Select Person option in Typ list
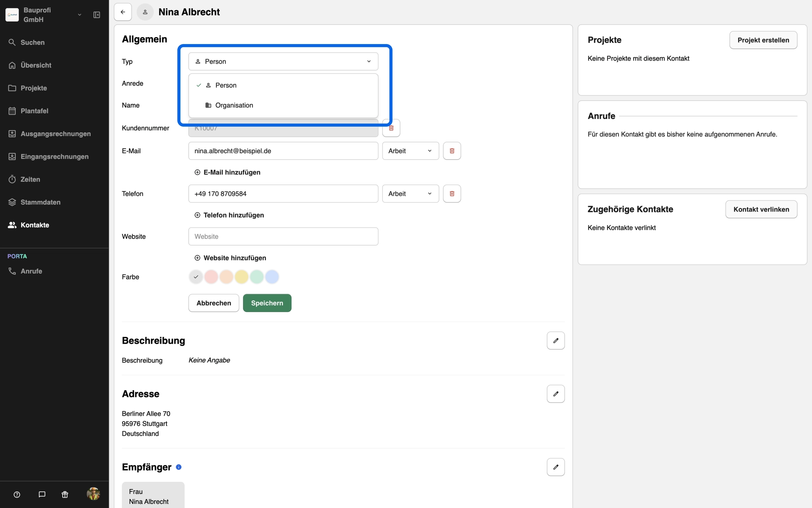This screenshot has height=508, width=812. pyautogui.click(x=226, y=85)
